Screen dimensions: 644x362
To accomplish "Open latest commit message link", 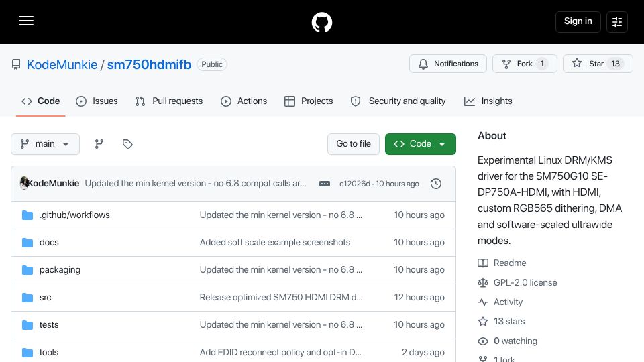I will click(x=195, y=184).
